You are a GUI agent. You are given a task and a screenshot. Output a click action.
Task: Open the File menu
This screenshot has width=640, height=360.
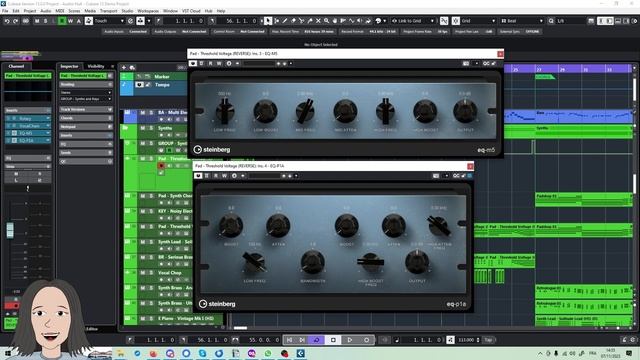(5, 11)
